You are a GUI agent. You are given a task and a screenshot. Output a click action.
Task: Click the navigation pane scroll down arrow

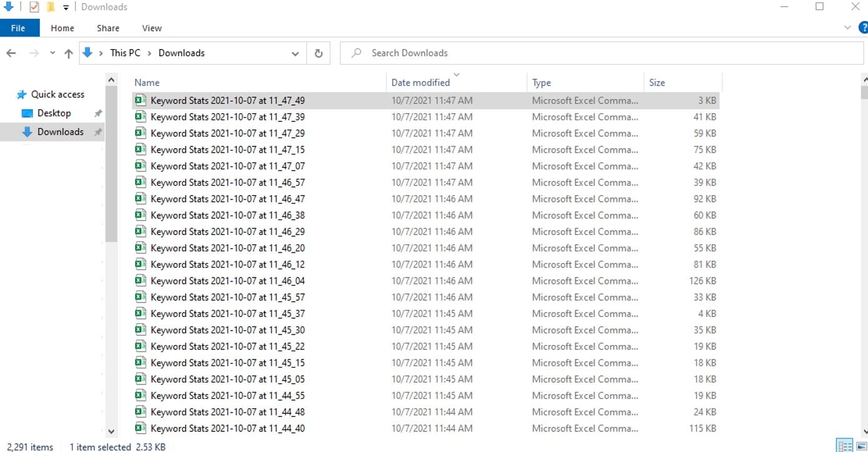[111, 431]
